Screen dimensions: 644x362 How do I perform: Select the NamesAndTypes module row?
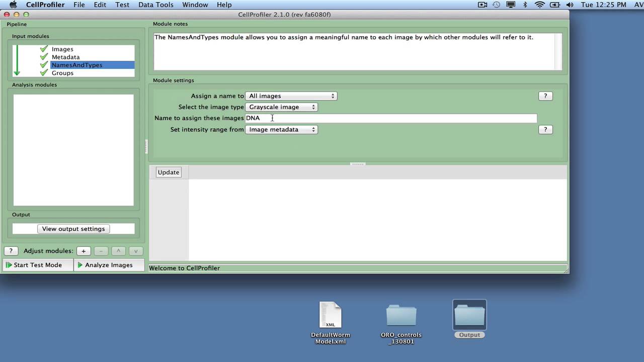(92, 65)
